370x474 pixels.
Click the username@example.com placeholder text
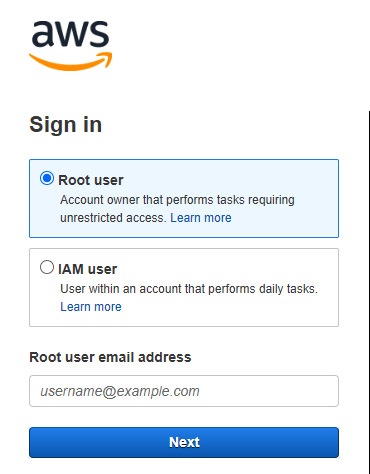pos(120,391)
